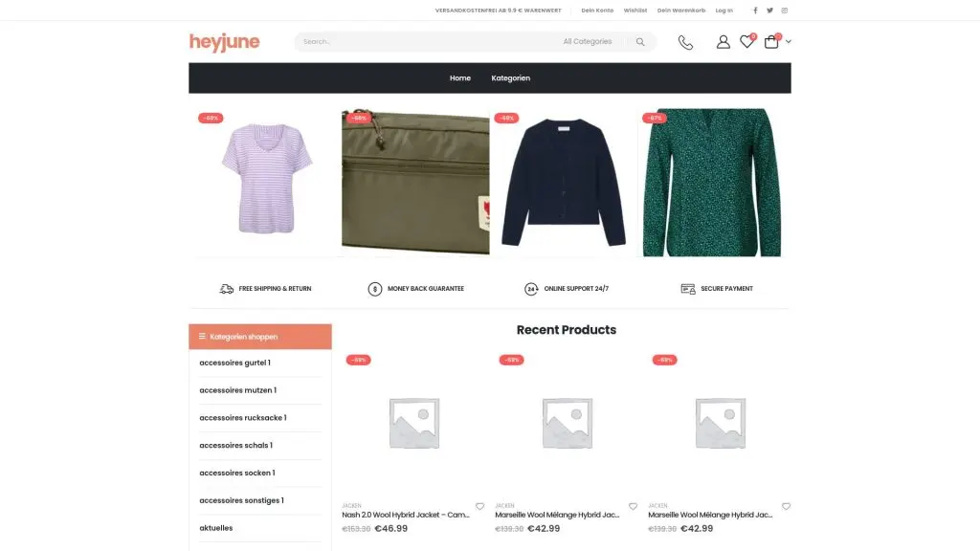The width and height of the screenshot is (980, 551).
Task: Expand the cart dropdown arrow
Action: click(789, 42)
